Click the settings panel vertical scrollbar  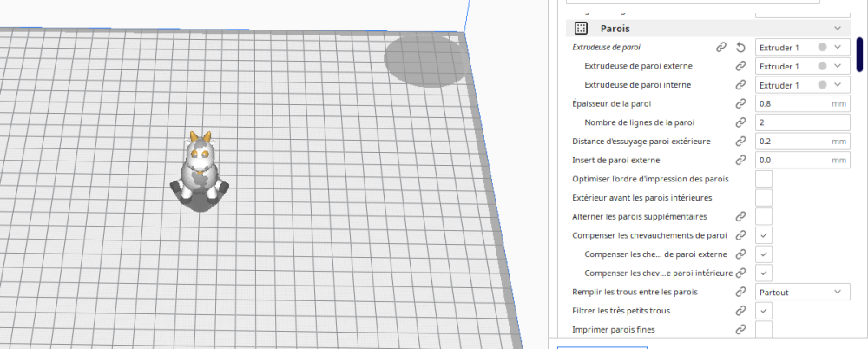pyautogui.click(x=859, y=55)
